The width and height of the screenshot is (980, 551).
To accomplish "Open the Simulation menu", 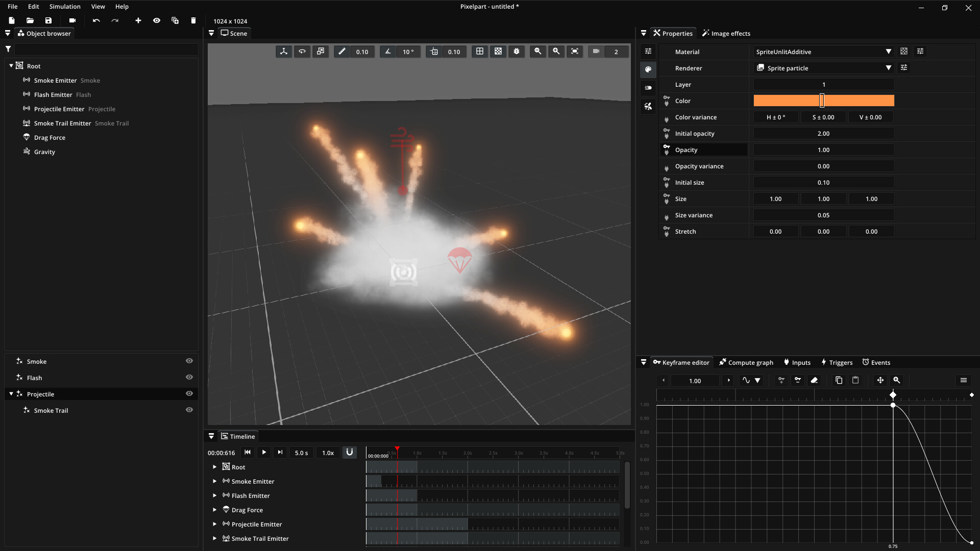I will click(x=65, y=7).
